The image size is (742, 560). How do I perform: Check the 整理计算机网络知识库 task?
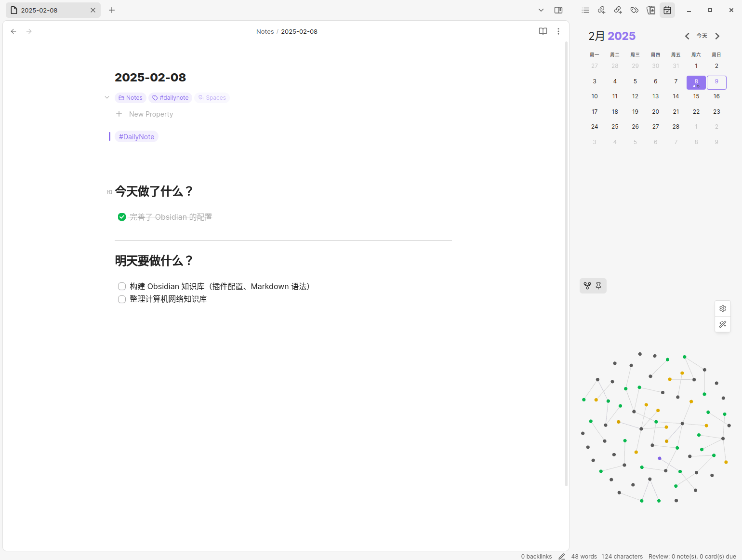tap(122, 299)
